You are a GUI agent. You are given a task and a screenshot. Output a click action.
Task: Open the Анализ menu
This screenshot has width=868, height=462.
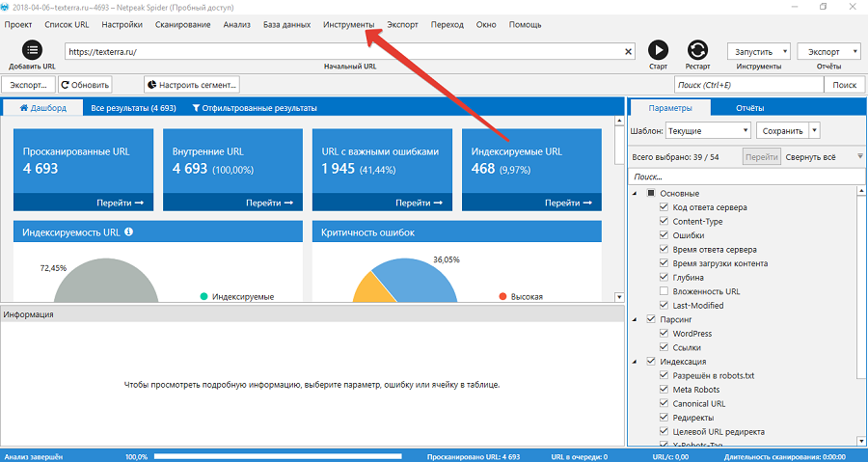click(237, 25)
